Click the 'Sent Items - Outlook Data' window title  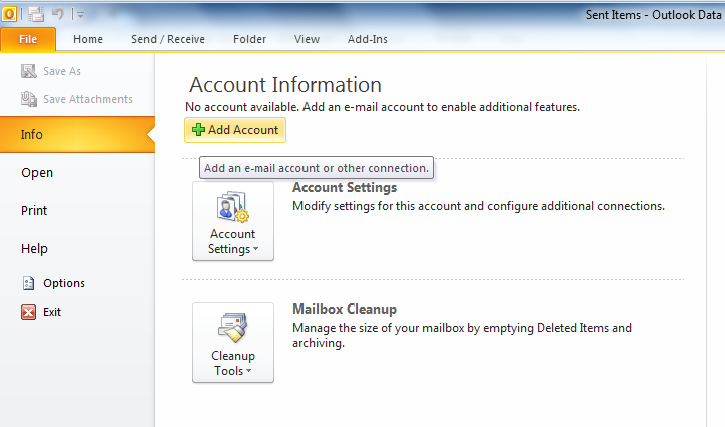[653, 15]
